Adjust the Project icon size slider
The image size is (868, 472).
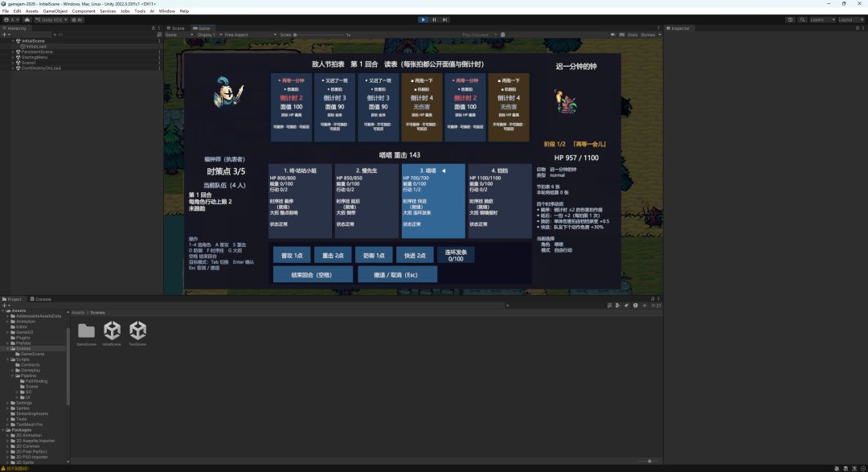click(x=645, y=461)
